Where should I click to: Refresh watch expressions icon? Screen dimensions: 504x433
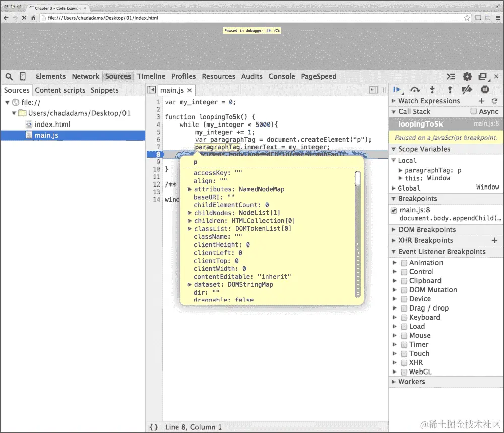(x=495, y=101)
